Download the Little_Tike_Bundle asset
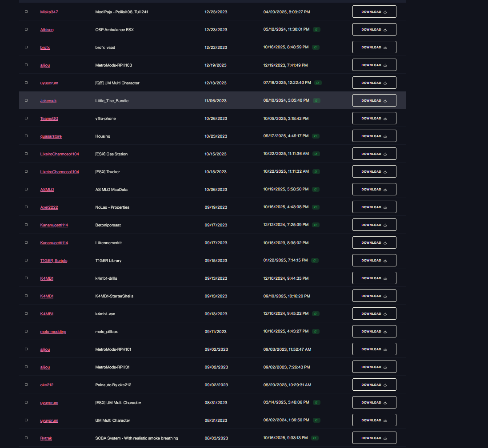488x448 pixels. 374,100
